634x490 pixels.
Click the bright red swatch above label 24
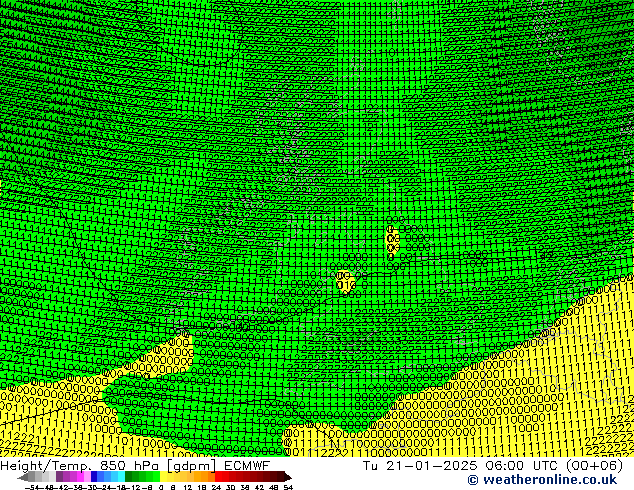point(218,476)
